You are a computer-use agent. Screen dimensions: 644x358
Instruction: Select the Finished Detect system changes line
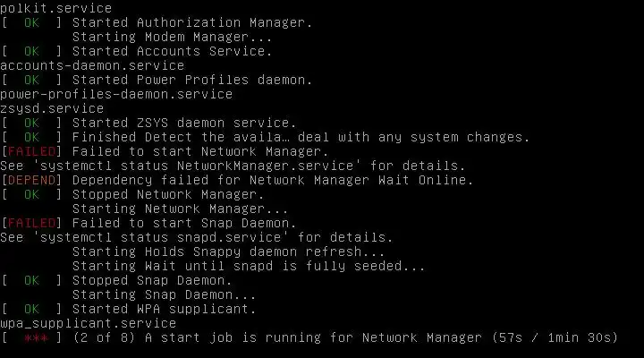coord(301,137)
